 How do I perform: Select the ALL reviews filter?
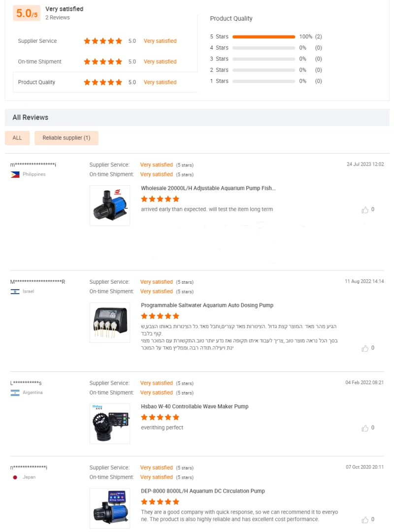coord(17,138)
